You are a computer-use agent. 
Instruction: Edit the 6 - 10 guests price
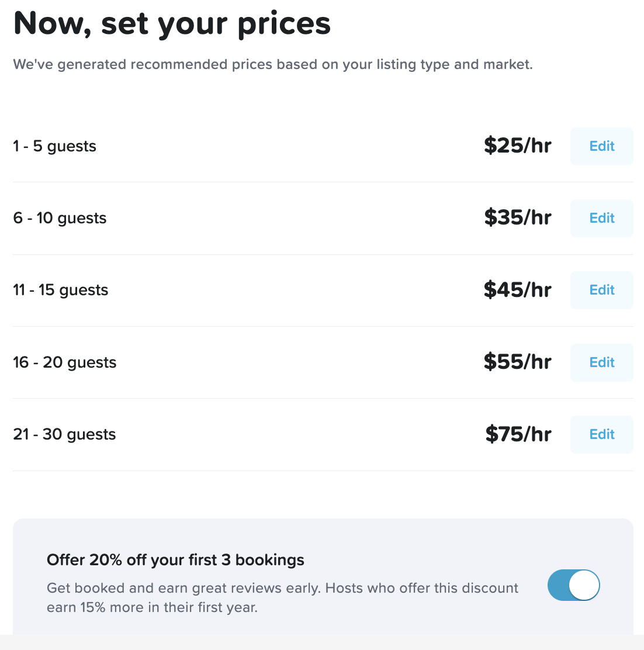pyautogui.click(x=601, y=218)
